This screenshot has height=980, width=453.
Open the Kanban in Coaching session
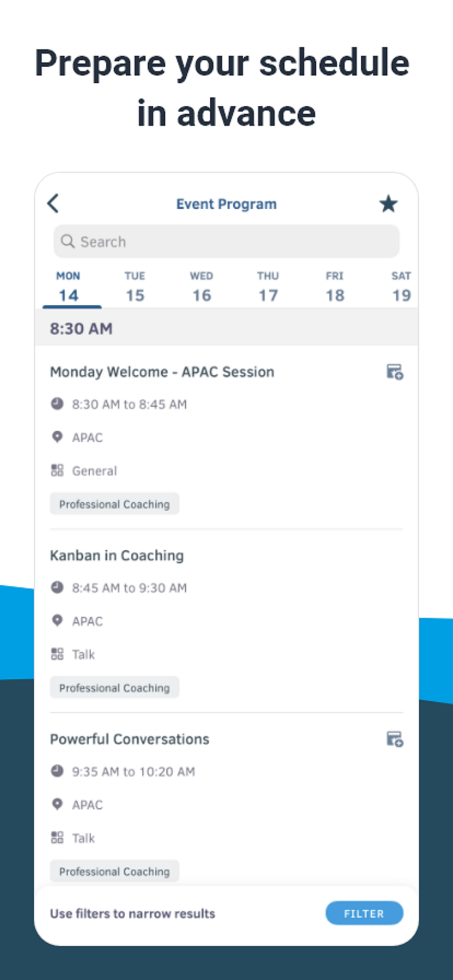117,556
